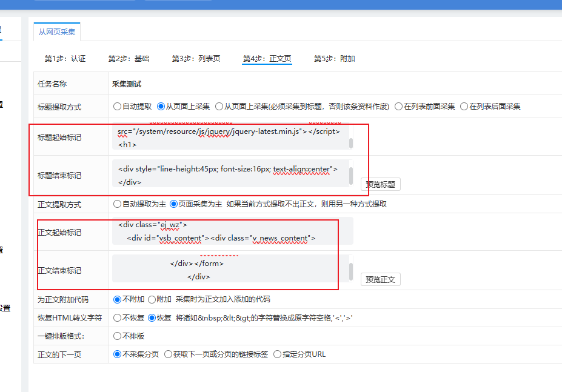The image size is (562, 392).
Task: Click the 正文结束标记 textarea scrollbar
Action: tap(351, 271)
